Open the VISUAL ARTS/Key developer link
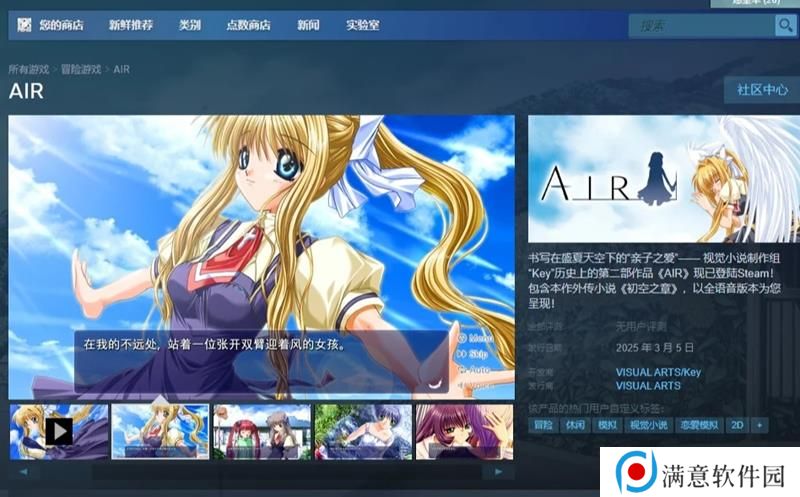800x497 pixels. tap(658, 372)
